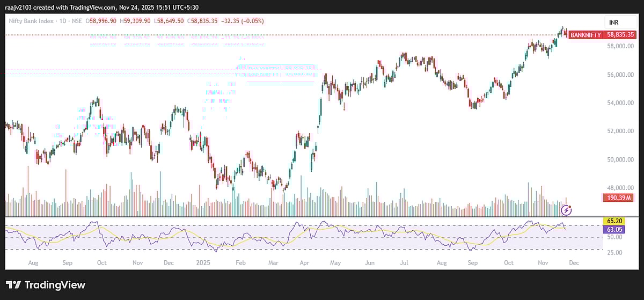The height and width of the screenshot is (300, 644).
Task: Click the Apr label on the time axis
Action: (x=305, y=263)
